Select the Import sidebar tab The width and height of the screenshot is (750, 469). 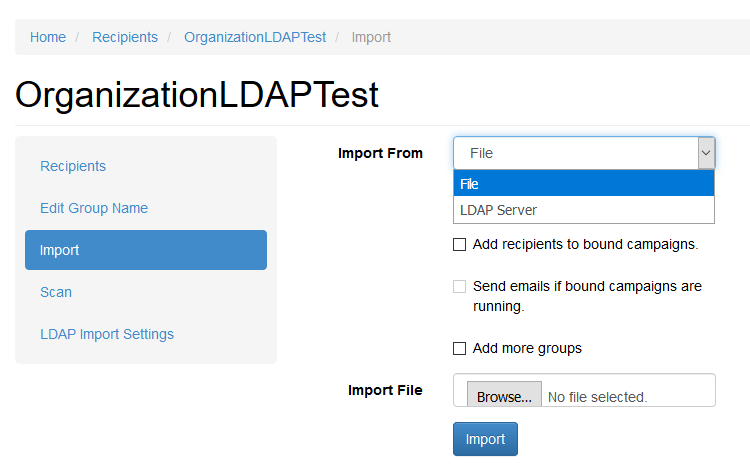point(146,250)
